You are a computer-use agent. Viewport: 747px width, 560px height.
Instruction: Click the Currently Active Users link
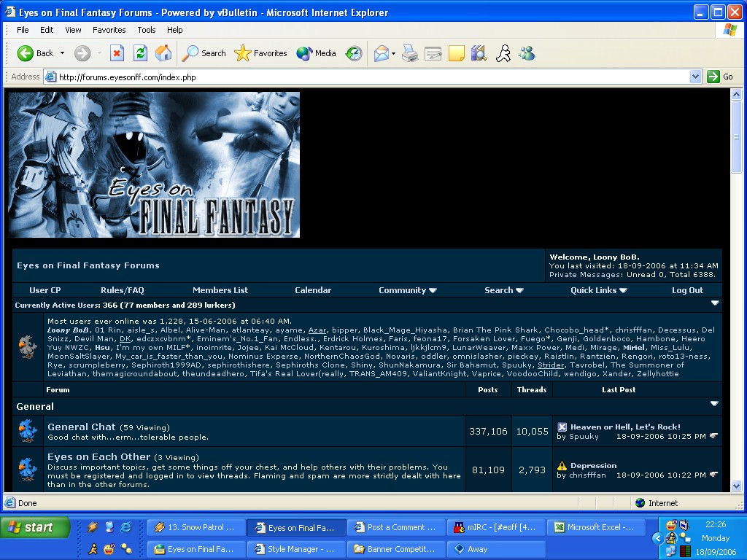pyautogui.click(x=58, y=305)
